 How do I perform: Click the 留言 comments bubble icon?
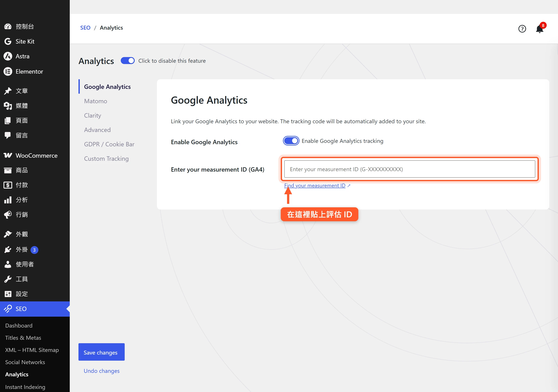coord(8,135)
